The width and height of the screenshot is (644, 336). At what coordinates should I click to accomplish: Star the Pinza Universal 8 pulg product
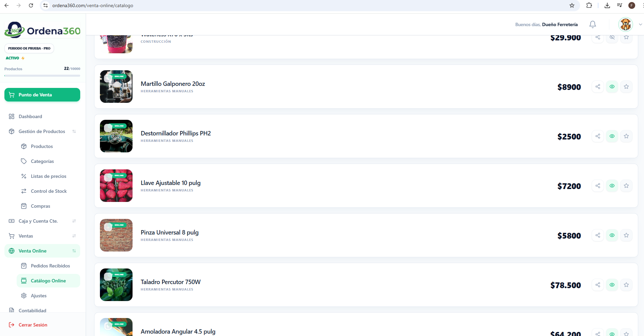point(626,235)
